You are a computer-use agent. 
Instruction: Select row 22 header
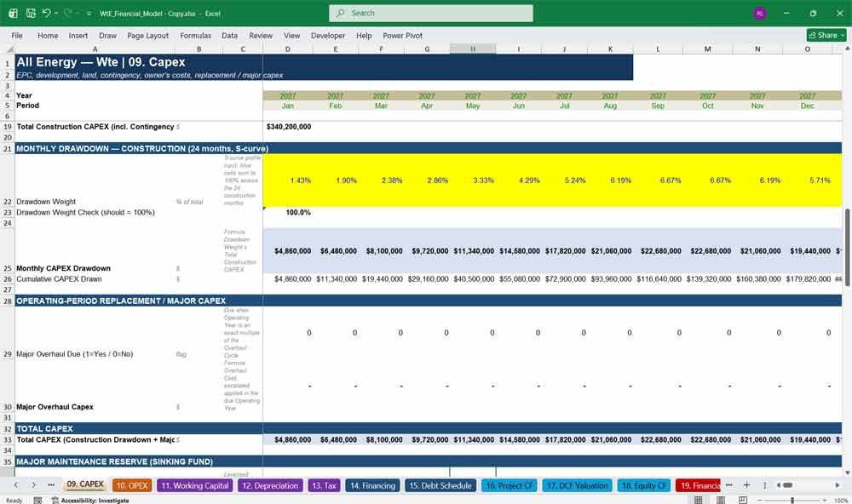tap(8, 180)
